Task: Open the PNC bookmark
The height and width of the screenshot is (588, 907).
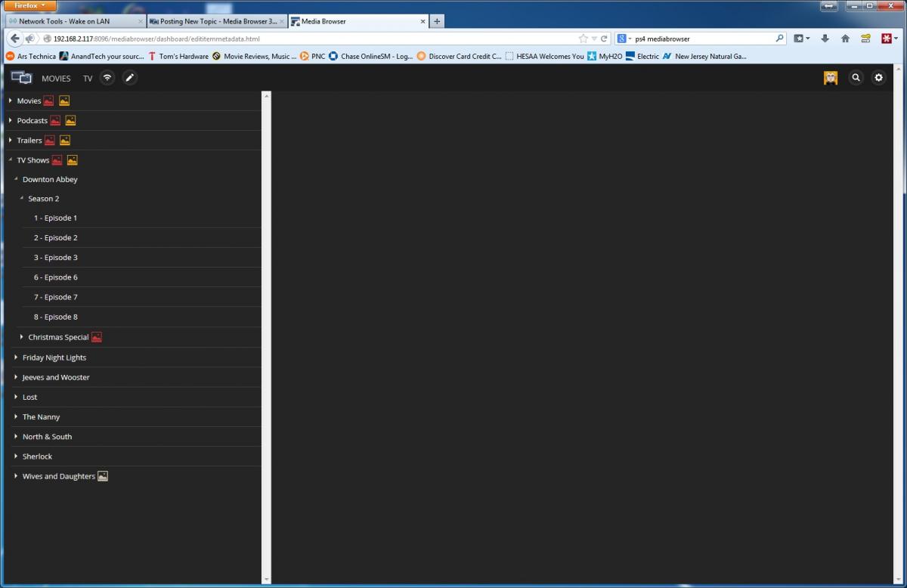Action: pyautogui.click(x=312, y=56)
